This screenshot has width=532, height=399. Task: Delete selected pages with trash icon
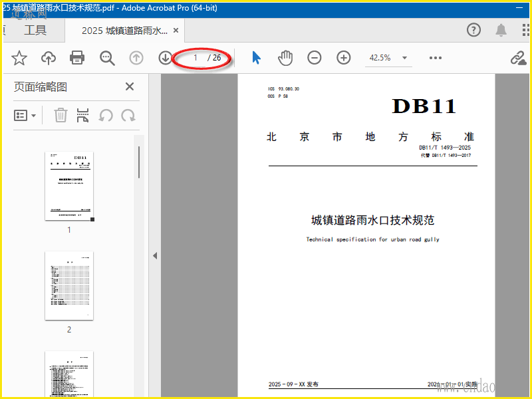coord(61,115)
